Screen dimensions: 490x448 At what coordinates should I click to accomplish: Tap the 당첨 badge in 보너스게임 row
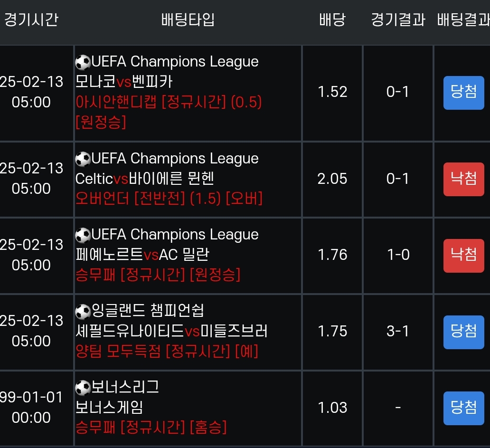[x=463, y=408]
